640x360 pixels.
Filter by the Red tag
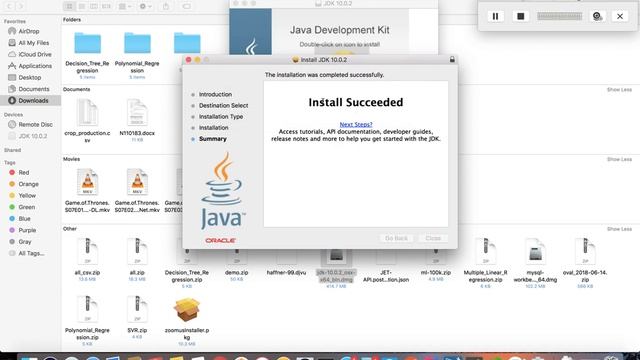point(23,173)
